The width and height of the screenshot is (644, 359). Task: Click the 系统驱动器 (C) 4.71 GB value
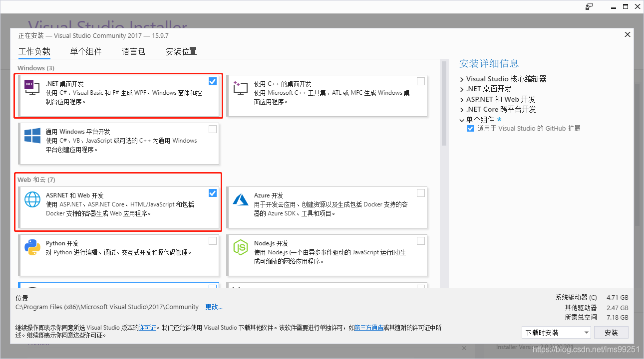[618, 298]
